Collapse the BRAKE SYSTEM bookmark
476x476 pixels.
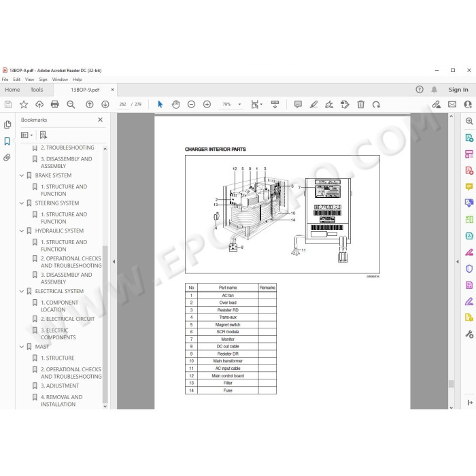(22, 175)
